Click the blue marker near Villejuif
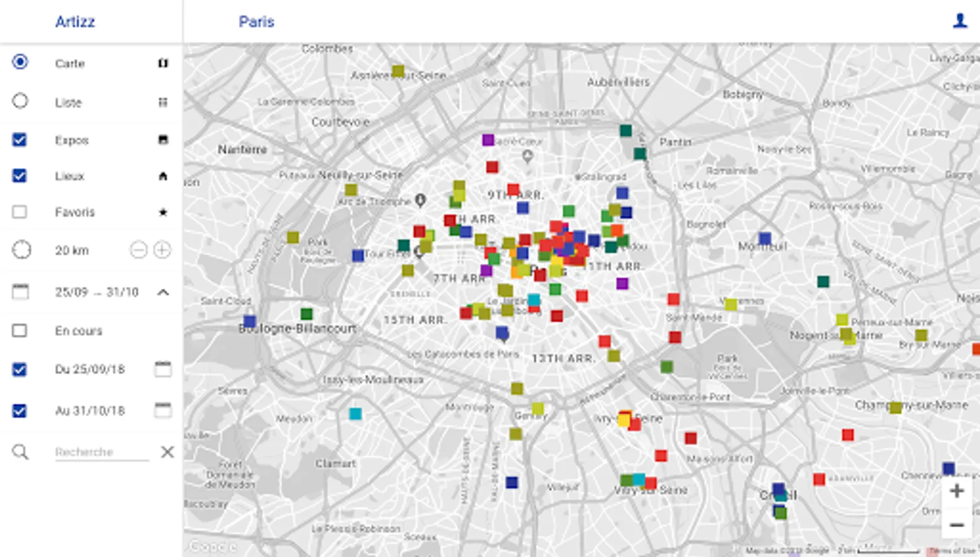This screenshot has width=980, height=557. point(512,482)
